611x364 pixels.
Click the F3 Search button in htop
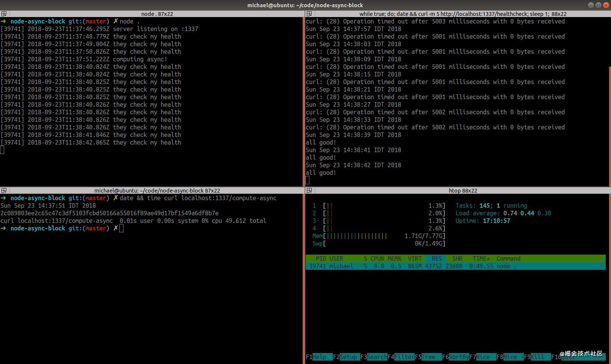(374, 357)
